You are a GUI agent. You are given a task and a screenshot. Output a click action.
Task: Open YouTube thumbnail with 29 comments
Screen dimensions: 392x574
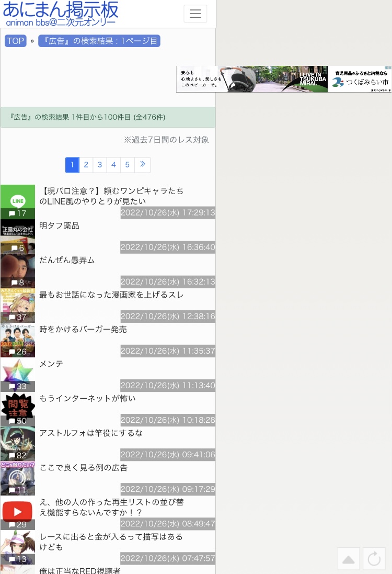click(x=18, y=513)
